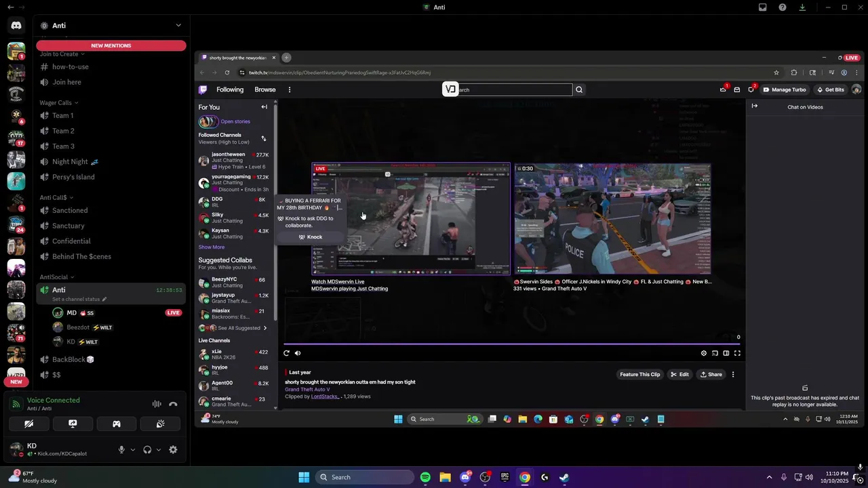Open clock showing 11:10 PM
Viewport: 868px width, 488px height.
coord(837,477)
